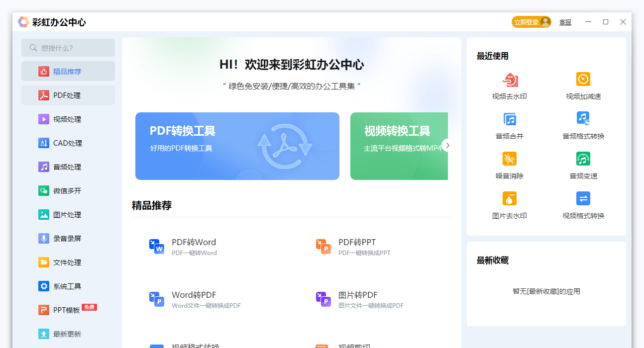Open the 图片去水印 droplet icon
The height and width of the screenshot is (348, 644).
click(x=510, y=198)
